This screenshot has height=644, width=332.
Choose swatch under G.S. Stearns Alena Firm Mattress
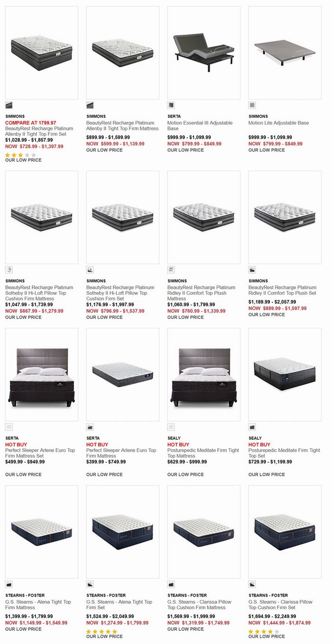point(9,584)
